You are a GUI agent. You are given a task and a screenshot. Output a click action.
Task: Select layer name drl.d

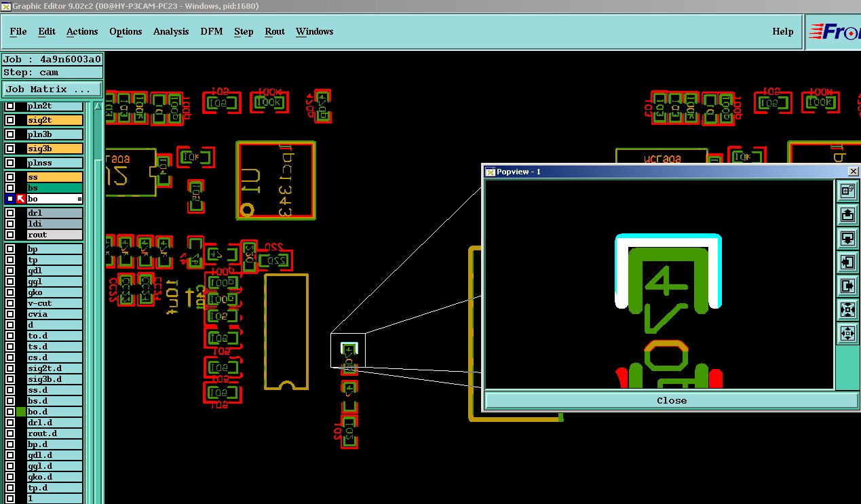[54, 423]
